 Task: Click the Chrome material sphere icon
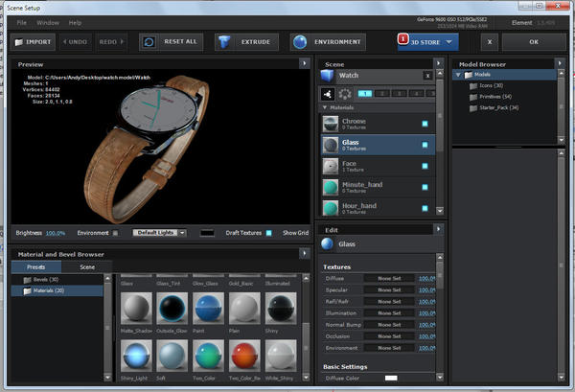click(x=331, y=124)
